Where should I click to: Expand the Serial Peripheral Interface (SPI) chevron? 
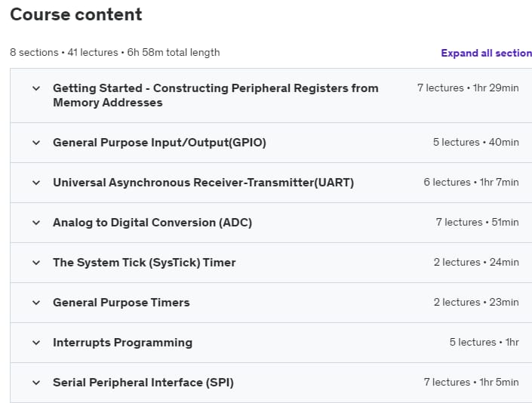pyautogui.click(x=36, y=383)
